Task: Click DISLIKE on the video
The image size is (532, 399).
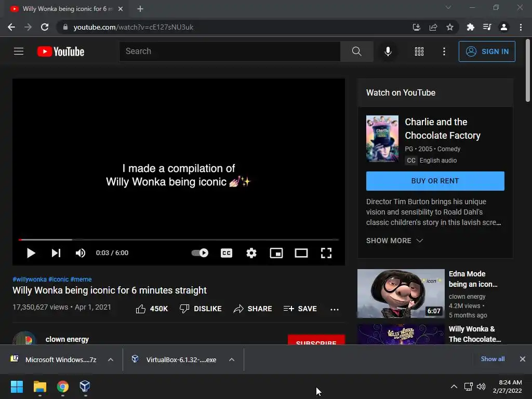Action: (201, 309)
